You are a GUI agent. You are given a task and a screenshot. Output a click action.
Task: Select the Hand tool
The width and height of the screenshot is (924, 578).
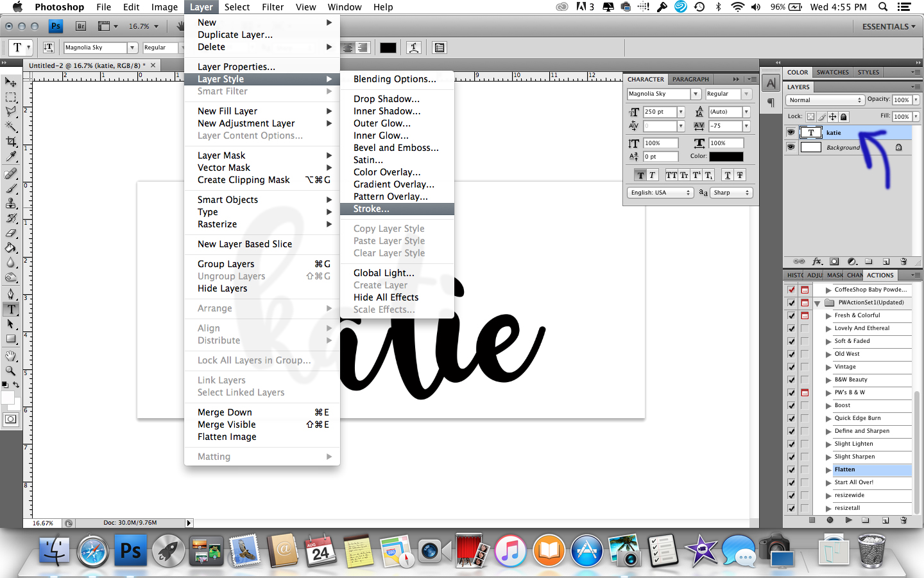[11, 356]
